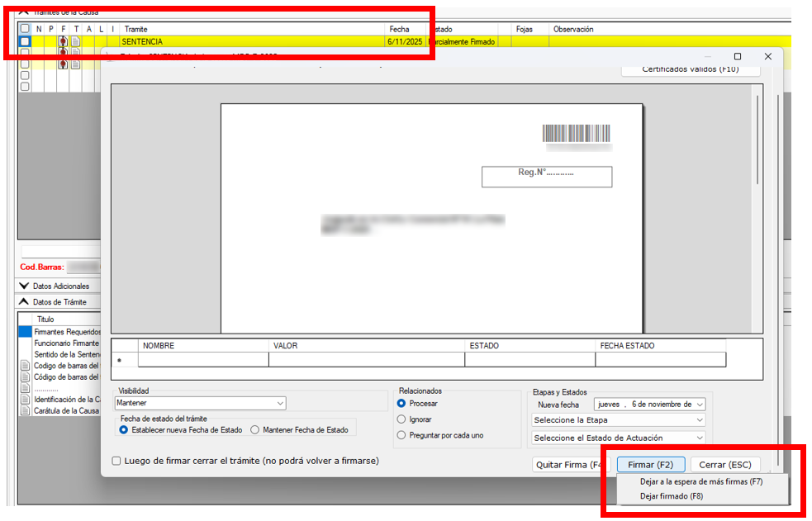
Task: Choose 'Dejar a la espera de más firmas (F7)'
Action: click(x=700, y=481)
